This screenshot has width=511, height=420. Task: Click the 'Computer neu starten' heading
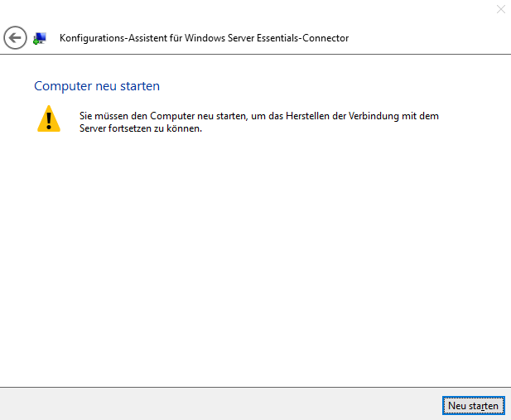97,86
